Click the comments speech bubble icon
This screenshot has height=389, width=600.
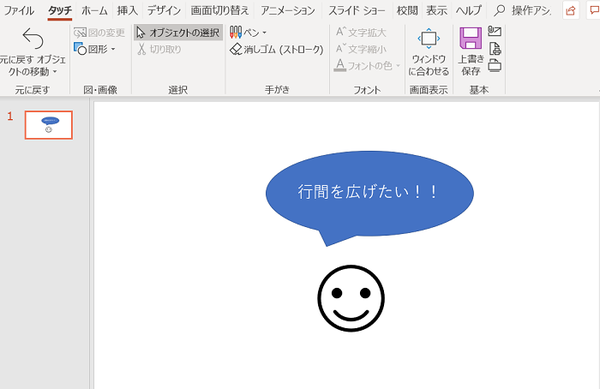594,11
